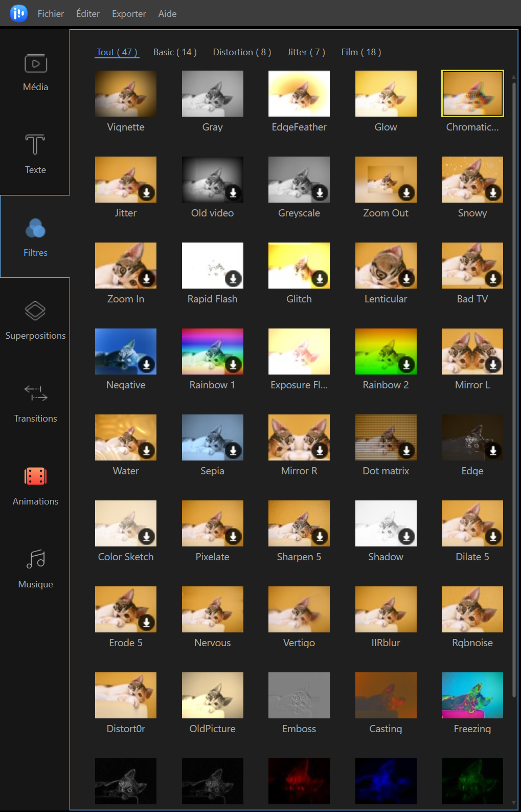Click the app logo icon
Image resolution: width=521 pixels, height=812 pixels.
click(x=19, y=13)
